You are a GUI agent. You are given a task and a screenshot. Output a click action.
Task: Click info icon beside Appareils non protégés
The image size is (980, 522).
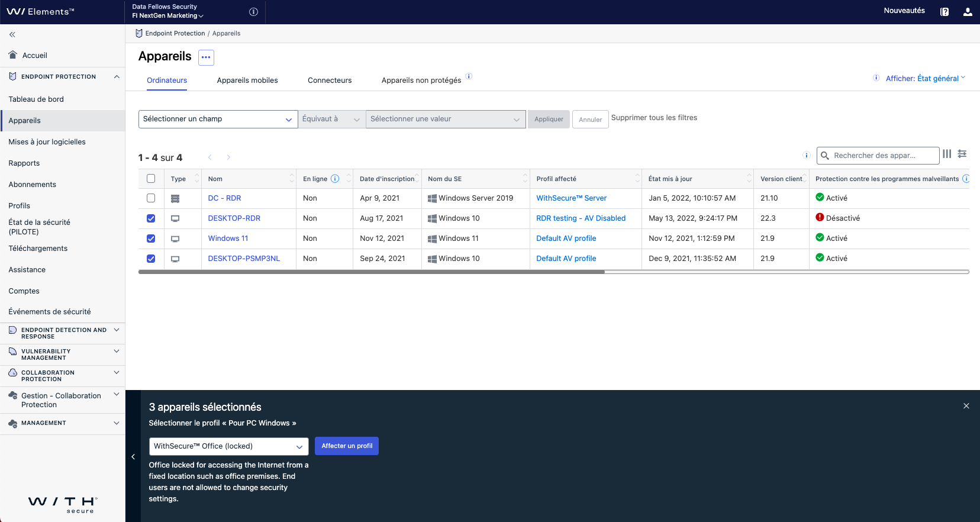[469, 76]
